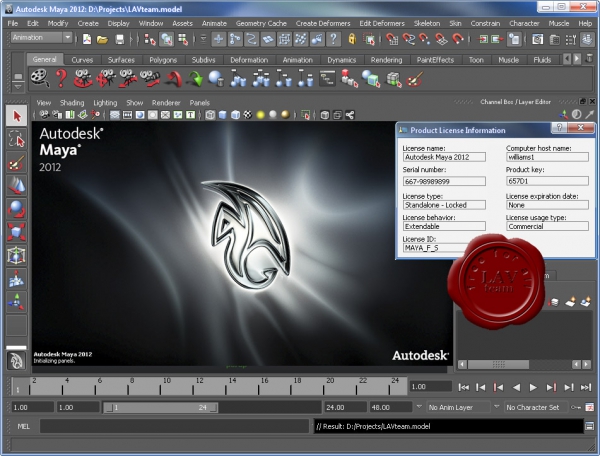Viewport: 600px width, 456px height.
Task: Save scene using the disk icon
Action: pos(119,39)
